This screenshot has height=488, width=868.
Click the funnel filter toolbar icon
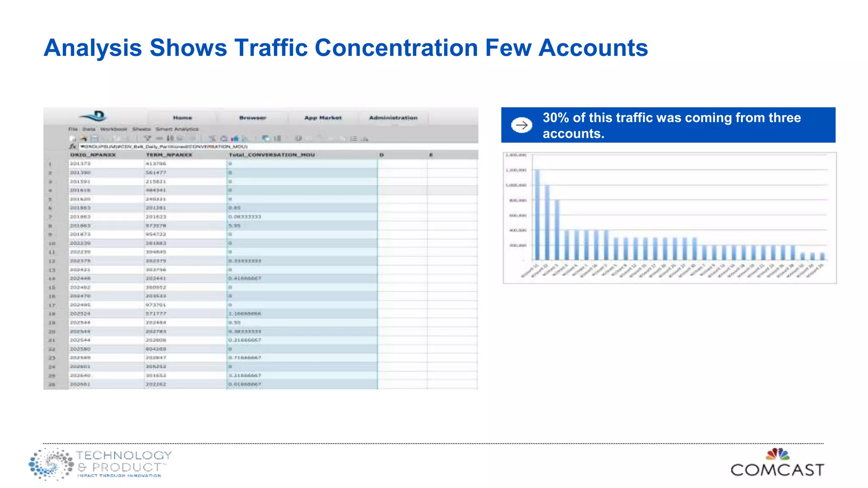pos(147,139)
